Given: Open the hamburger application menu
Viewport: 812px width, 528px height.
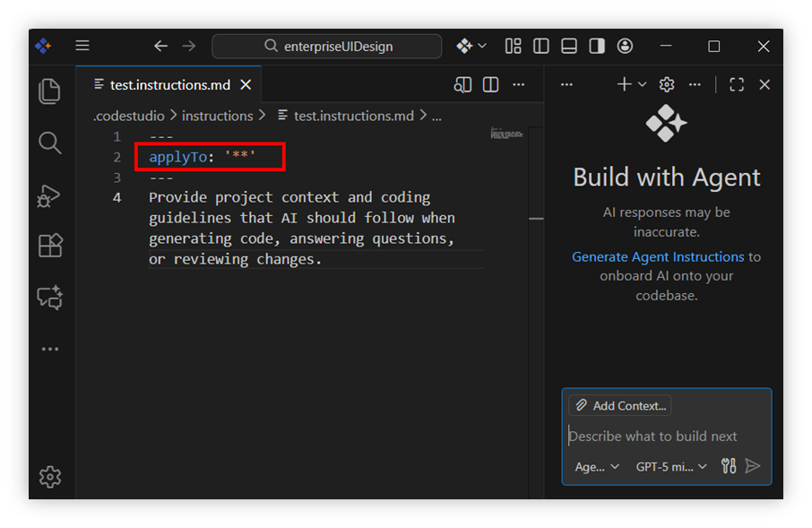Looking at the screenshot, I should point(82,46).
